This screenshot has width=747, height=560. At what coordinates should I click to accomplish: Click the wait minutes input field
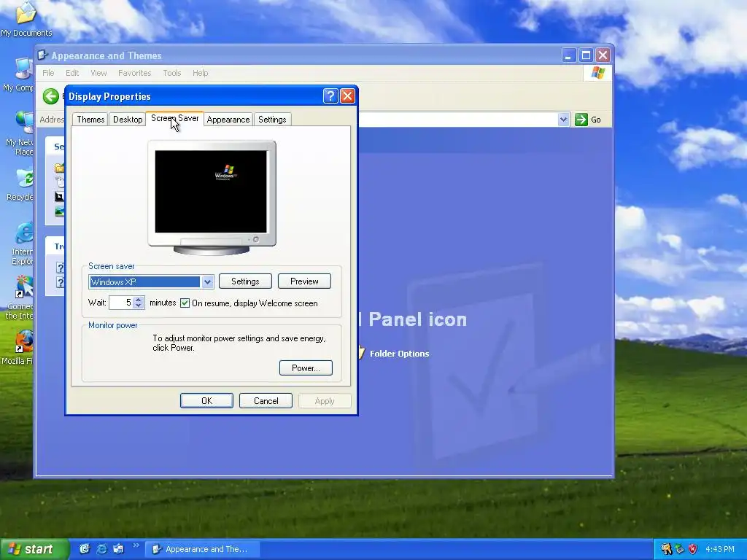pos(121,303)
